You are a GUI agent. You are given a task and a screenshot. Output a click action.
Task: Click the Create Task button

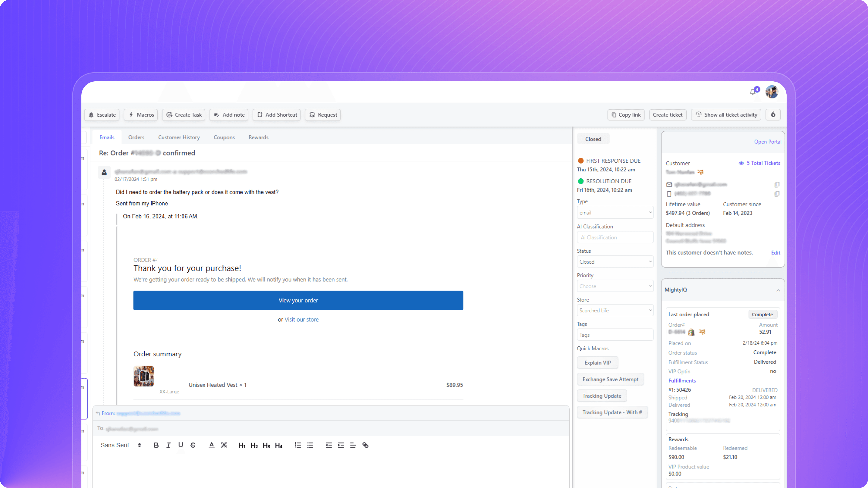point(184,114)
